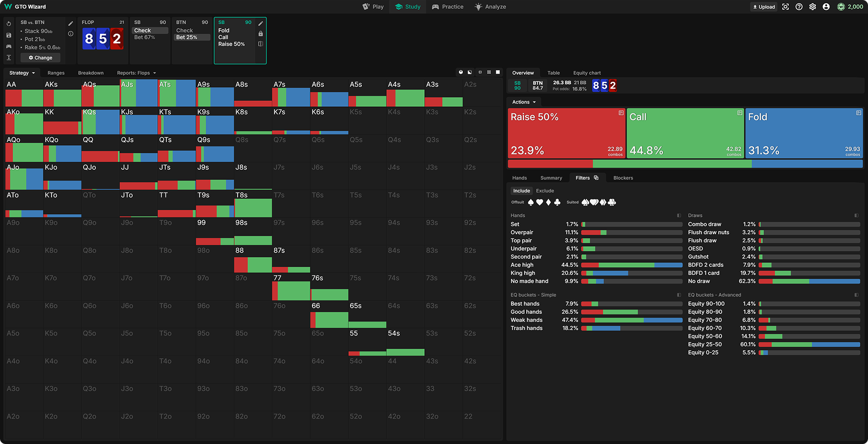Open the Strategy dropdown
Viewport: 868px width, 444px height.
pyautogui.click(x=22, y=73)
